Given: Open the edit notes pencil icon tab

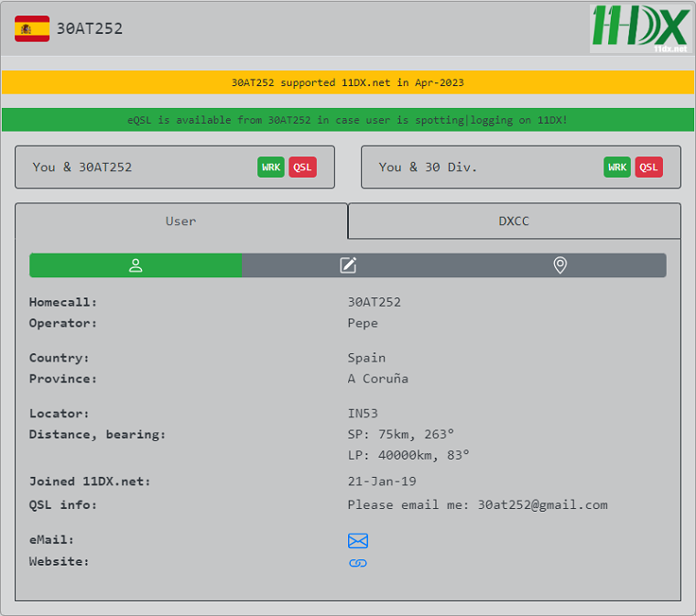Looking at the screenshot, I should (x=348, y=265).
